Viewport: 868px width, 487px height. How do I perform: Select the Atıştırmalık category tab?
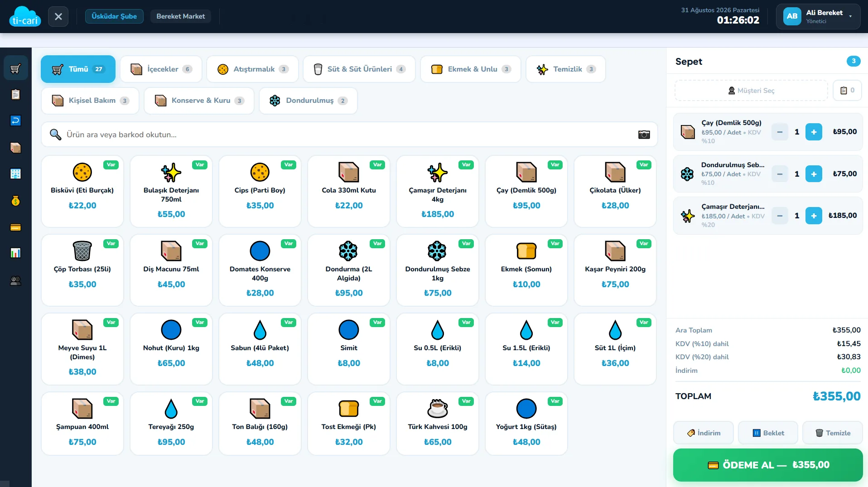[x=252, y=69]
